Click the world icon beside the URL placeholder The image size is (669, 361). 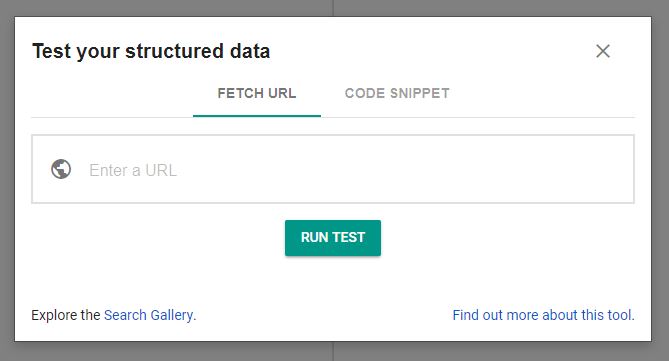tap(61, 169)
